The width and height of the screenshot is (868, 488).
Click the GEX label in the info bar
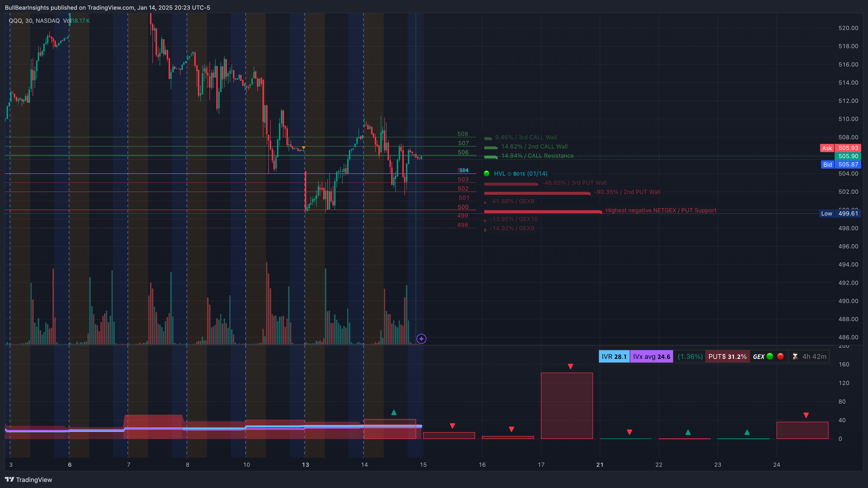(x=758, y=356)
